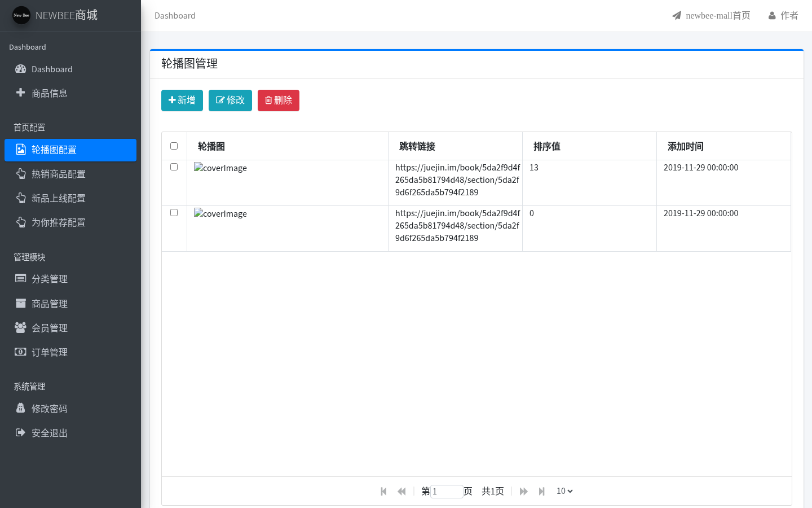Open the rows-per-page dropdown showing 10

coord(564,491)
